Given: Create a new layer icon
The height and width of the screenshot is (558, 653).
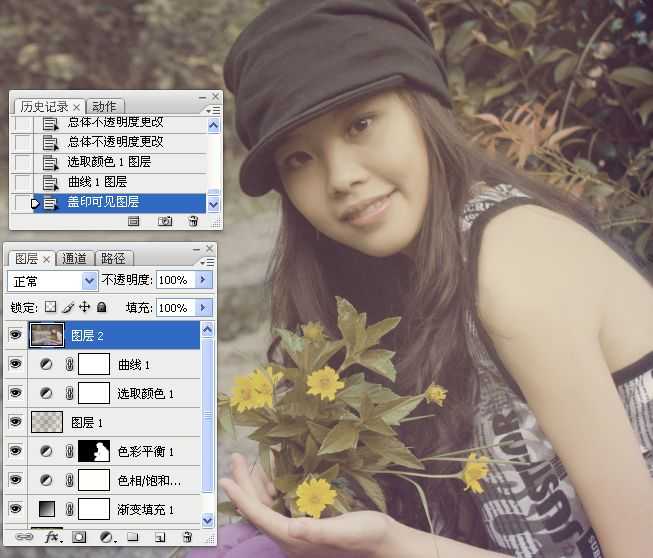Looking at the screenshot, I should (160, 538).
